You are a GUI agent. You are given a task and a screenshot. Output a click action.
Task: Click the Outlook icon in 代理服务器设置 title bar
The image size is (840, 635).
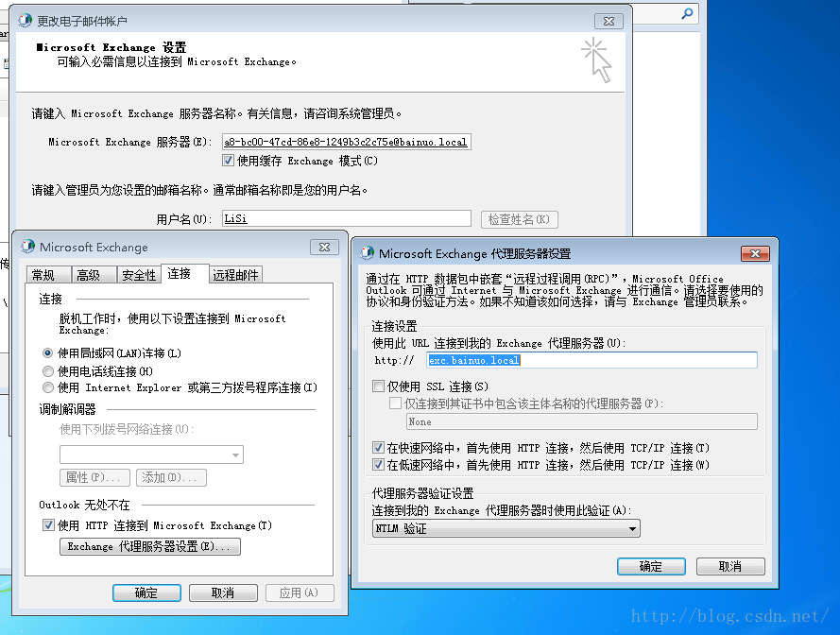[367, 253]
